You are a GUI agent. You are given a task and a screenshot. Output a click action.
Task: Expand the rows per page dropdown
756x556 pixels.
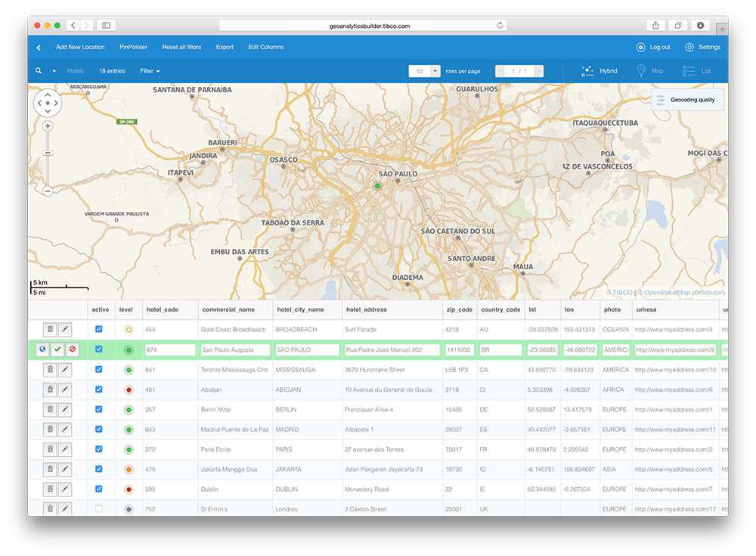(x=435, y=71)
